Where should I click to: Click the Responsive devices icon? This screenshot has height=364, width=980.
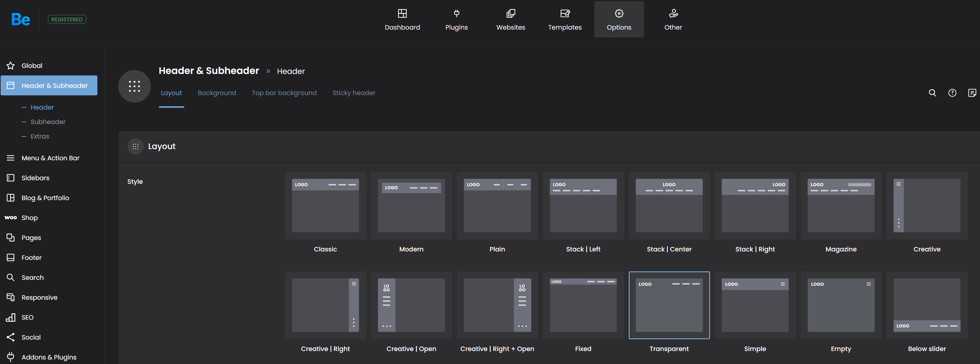tap(11, 297)
